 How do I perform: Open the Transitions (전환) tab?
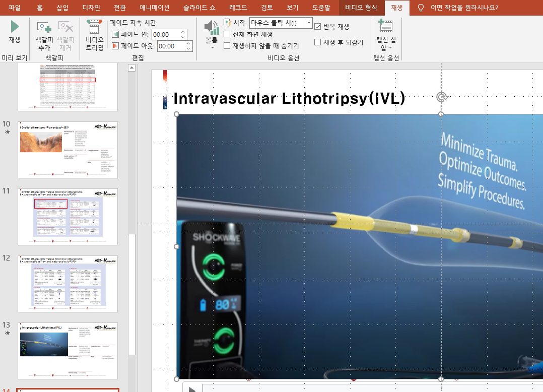coord(120,8)
